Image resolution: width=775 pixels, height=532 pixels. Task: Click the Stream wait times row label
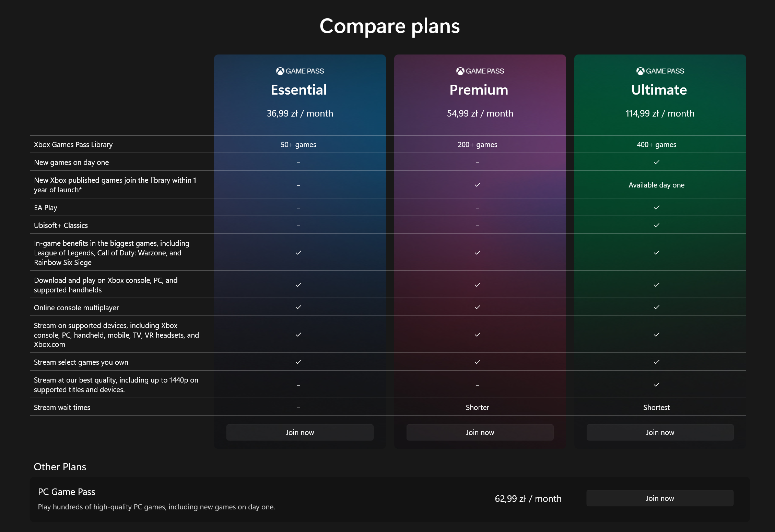pyautogui.click(x=62, y=407)
